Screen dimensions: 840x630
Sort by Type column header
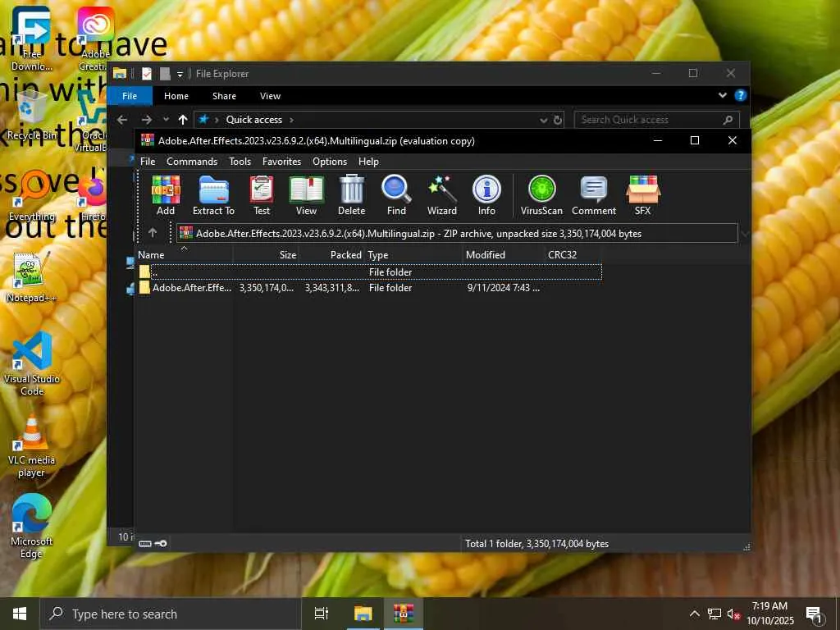tap(413, 255)
